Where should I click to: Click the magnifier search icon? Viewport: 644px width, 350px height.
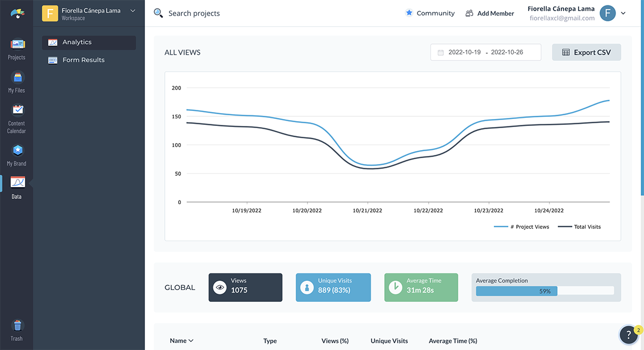point(158,13)
